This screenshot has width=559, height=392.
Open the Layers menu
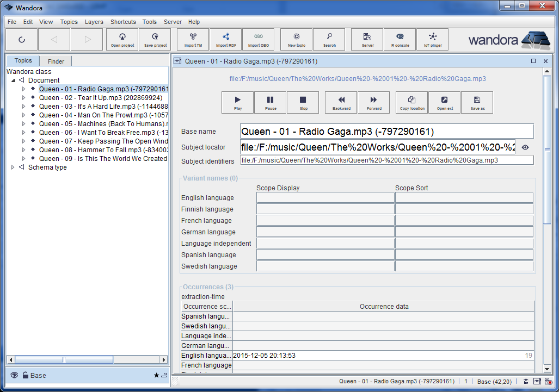(94, 22)
